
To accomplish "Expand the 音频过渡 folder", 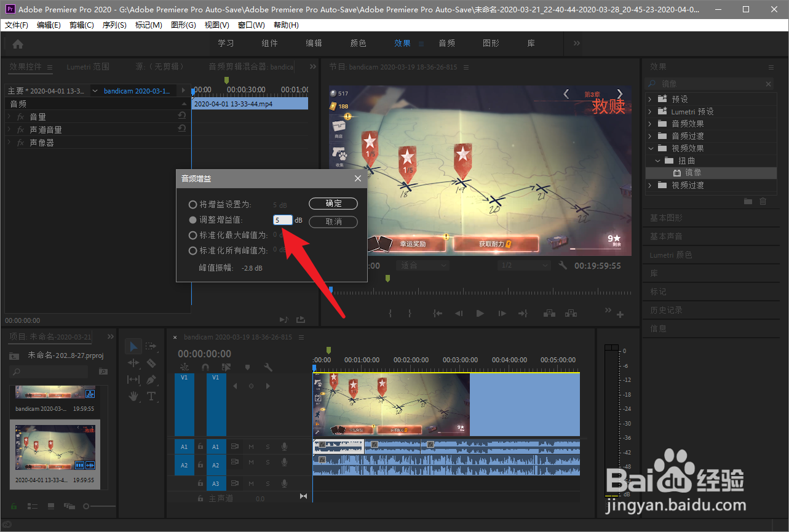I will click(651, 136).
